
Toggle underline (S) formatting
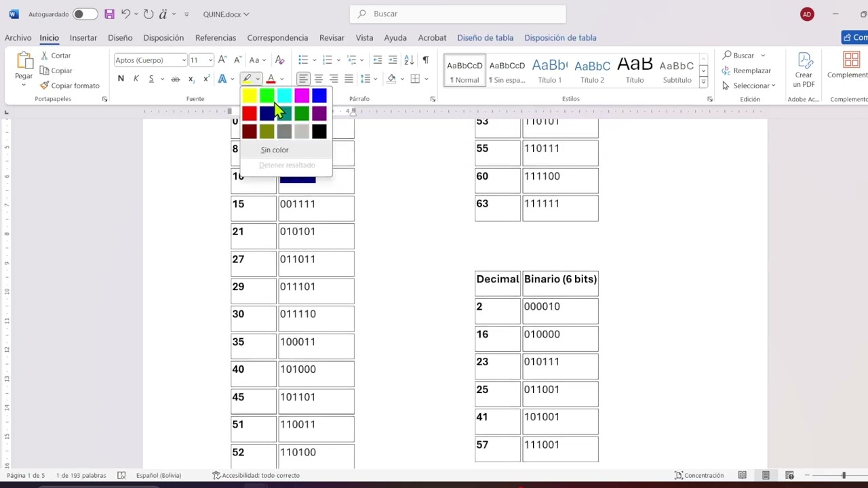pyautogui.click(x=151, y=79)
